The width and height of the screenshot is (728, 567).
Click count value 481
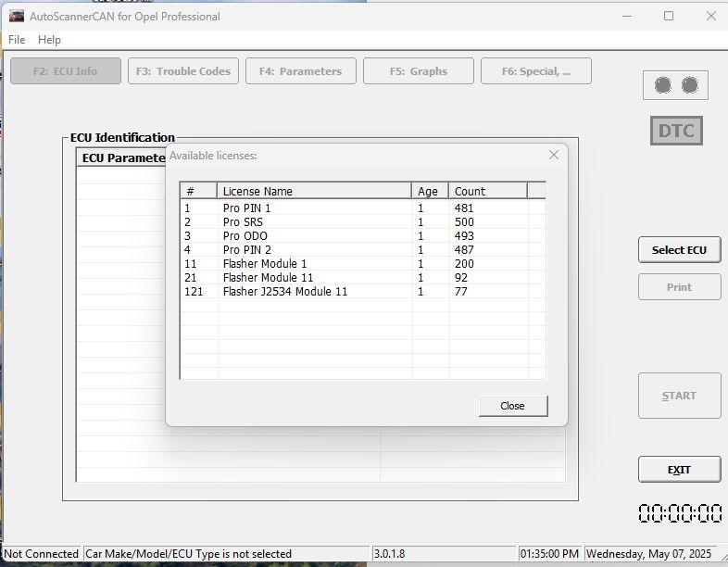464,208
